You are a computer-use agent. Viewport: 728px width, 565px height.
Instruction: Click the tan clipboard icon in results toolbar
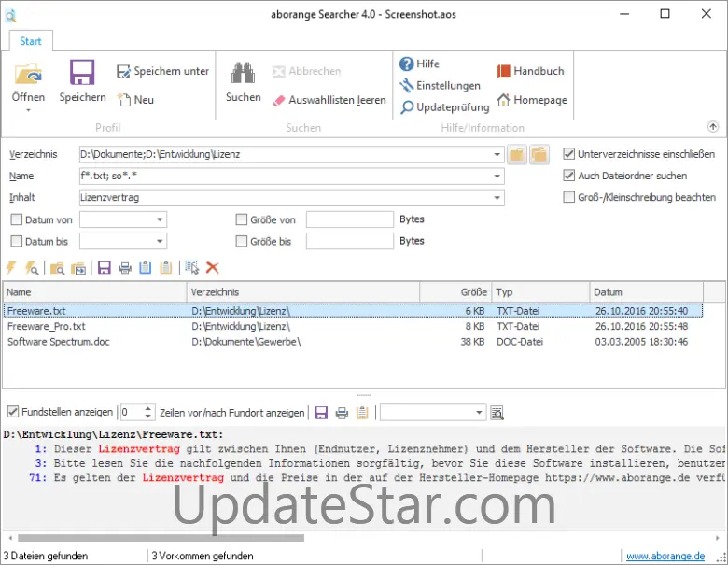166,268
